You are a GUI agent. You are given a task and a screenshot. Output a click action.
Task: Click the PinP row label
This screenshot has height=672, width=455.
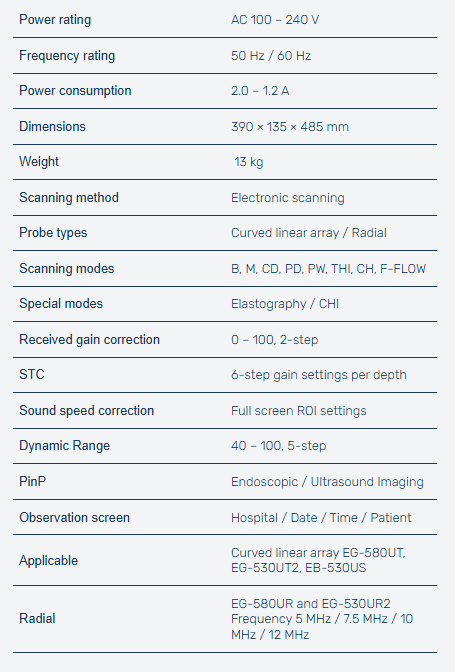click(x=32, y=481)
